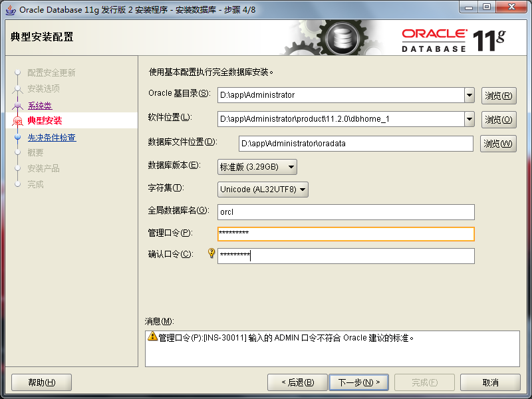
Task: Click 浏览(R) for Oracle base directory
Action: pyautogui.click(x=499, y=96)
